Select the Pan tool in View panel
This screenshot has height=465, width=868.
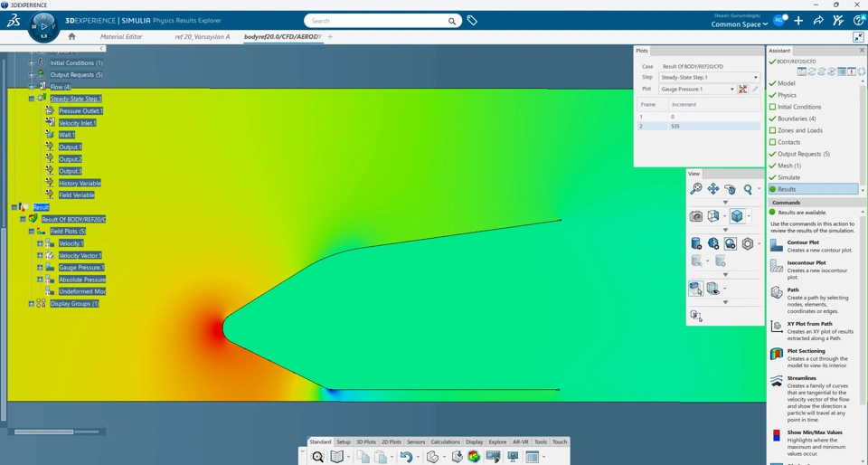click(713, 189)
